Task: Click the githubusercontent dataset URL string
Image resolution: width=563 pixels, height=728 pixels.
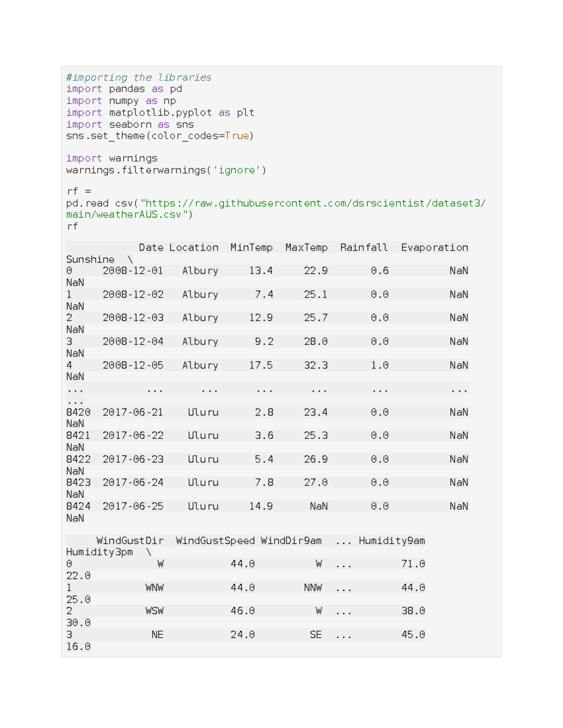Action: click(313, 203)
